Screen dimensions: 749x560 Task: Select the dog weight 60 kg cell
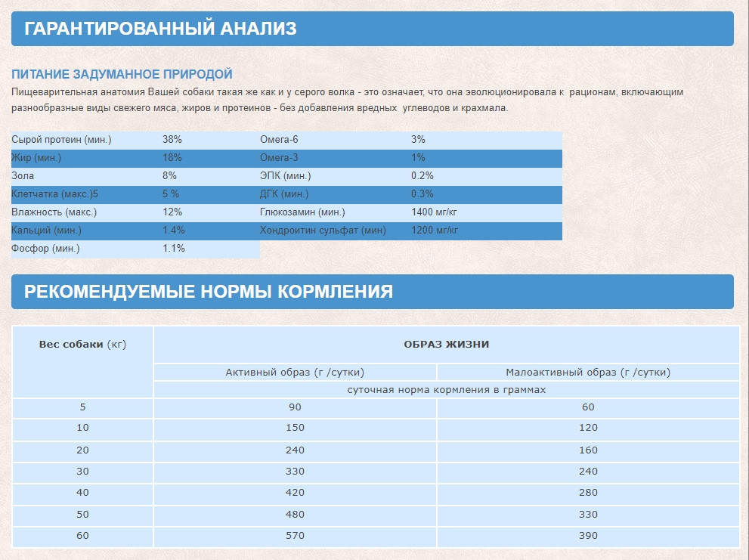coord(82,536)
